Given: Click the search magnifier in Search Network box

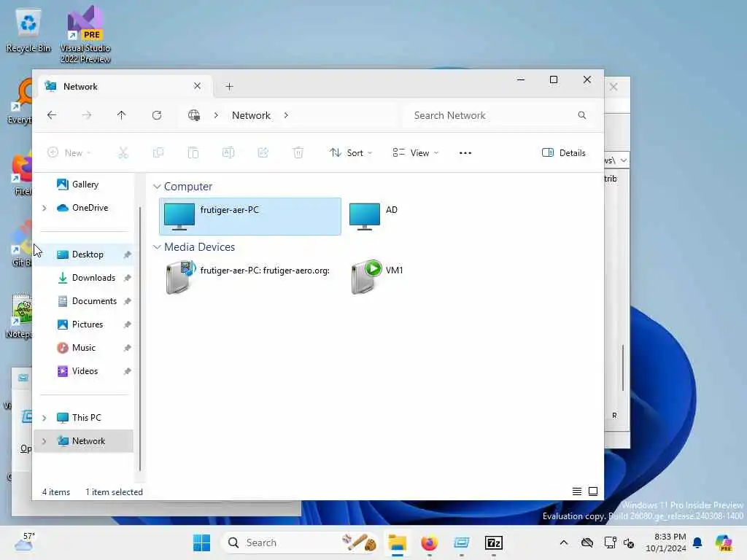Looking at the screenshot, I should 581,115.
